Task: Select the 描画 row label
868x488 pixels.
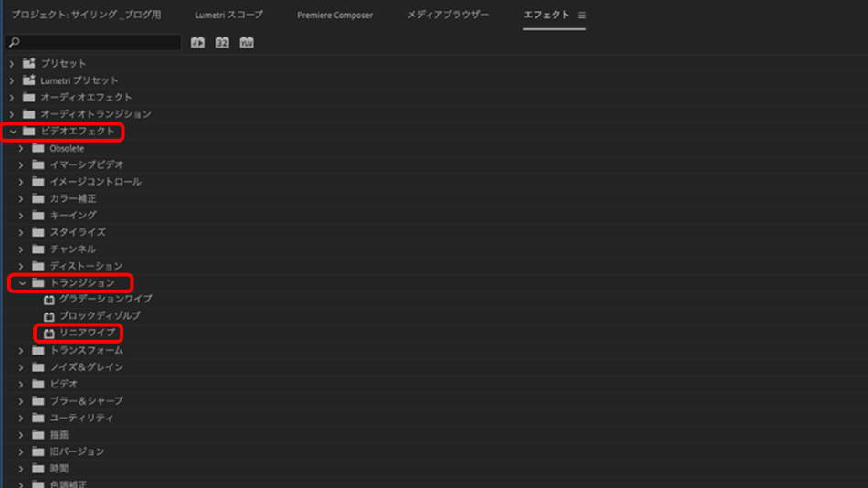Action: click(x=59, y=435)
